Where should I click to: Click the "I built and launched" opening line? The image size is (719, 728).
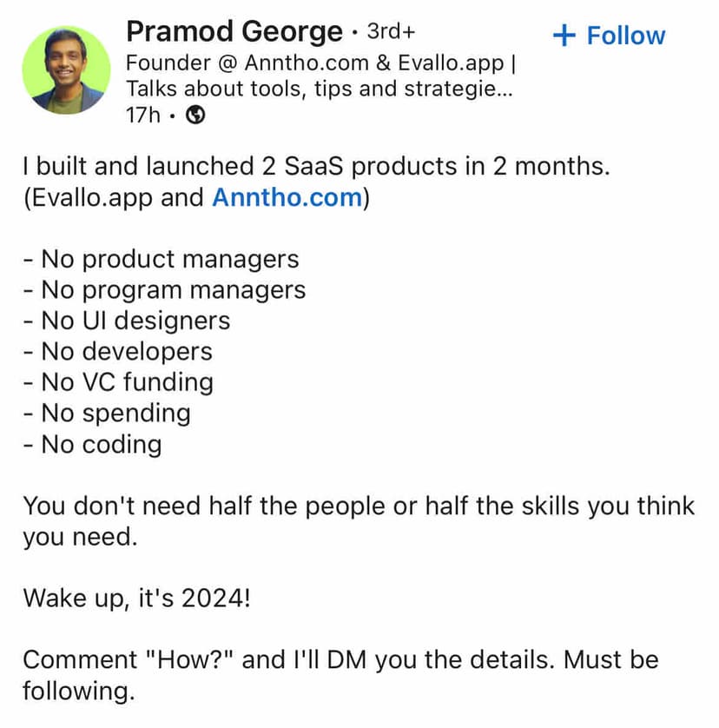316,166
